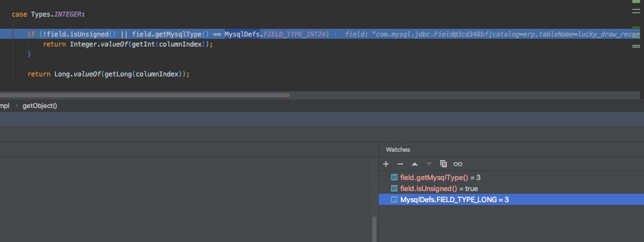Screen dimensions: 644x242
Task: Click icon beside field.getMysqlType() watch
Action: pyautogui.click(x=394, y=178)
